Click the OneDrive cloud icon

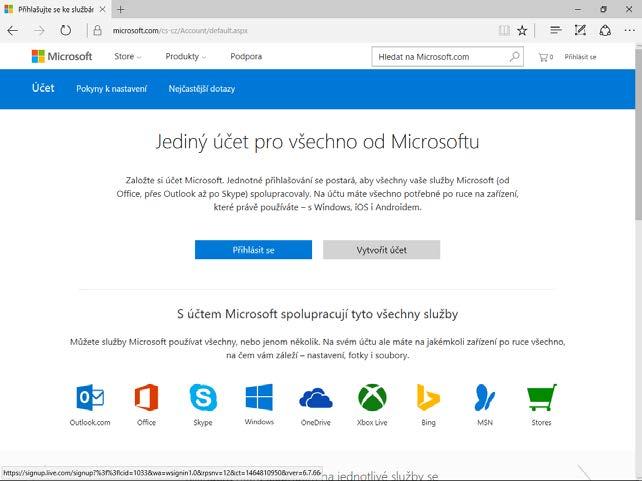316,398
